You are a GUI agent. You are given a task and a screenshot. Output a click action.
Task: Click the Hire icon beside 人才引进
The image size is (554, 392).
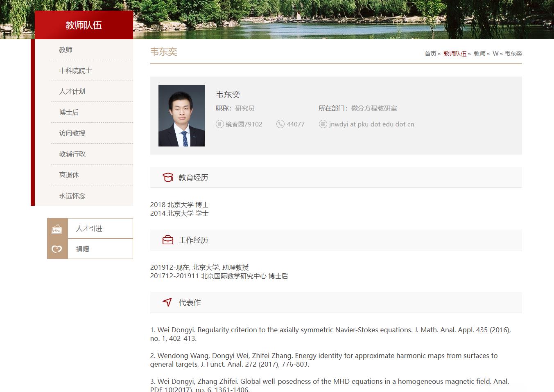pyautogui.click(x=57, y=229)
